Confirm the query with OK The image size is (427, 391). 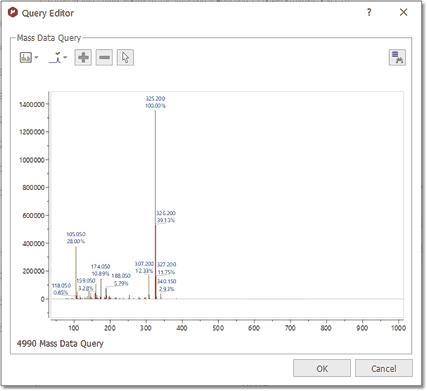pos(322,368)
